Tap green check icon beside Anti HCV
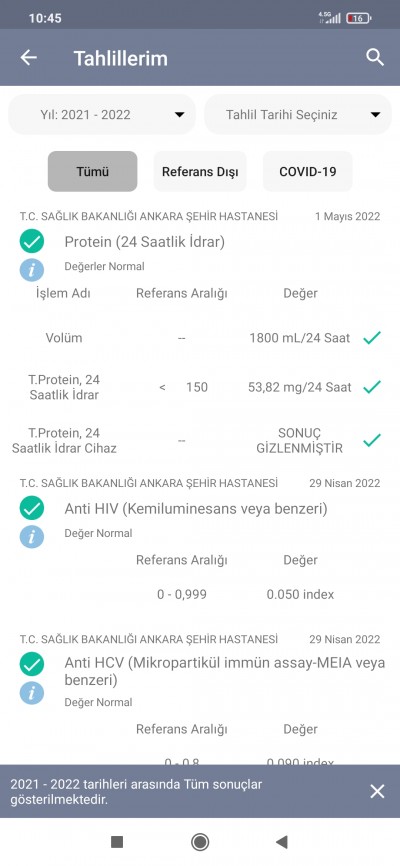The width and height of the screenshot is (400, 866). click(32, 664)
